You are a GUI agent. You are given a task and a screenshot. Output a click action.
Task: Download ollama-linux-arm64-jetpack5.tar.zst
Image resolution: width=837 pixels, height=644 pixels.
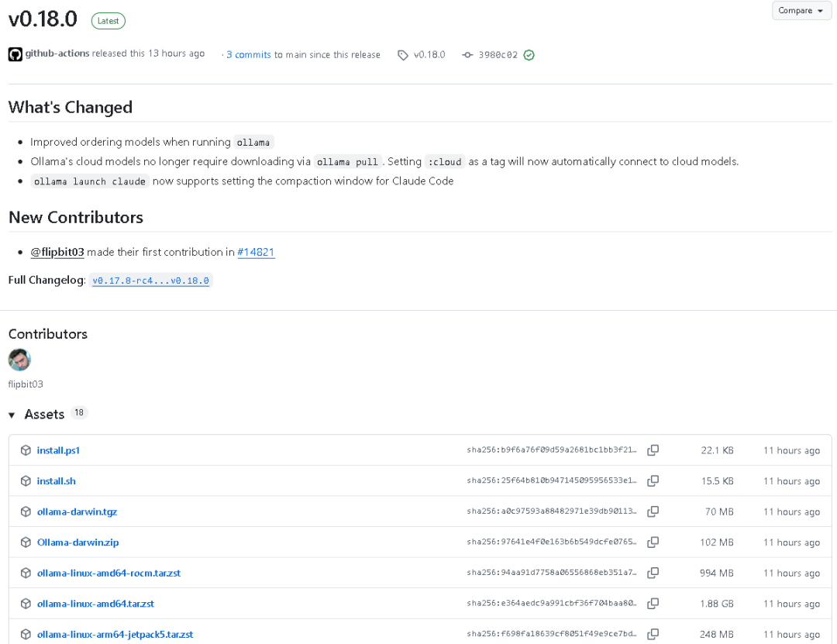[x=115, y=635]
